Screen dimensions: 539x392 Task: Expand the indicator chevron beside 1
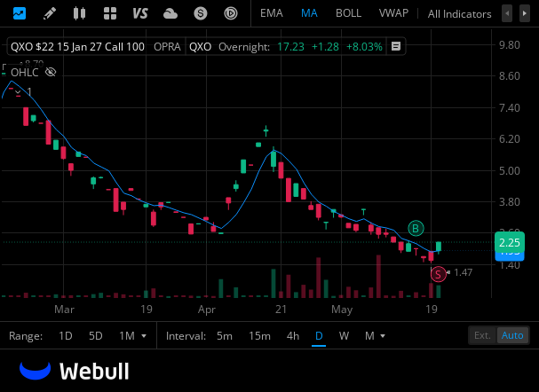click(x=19, y=92)
